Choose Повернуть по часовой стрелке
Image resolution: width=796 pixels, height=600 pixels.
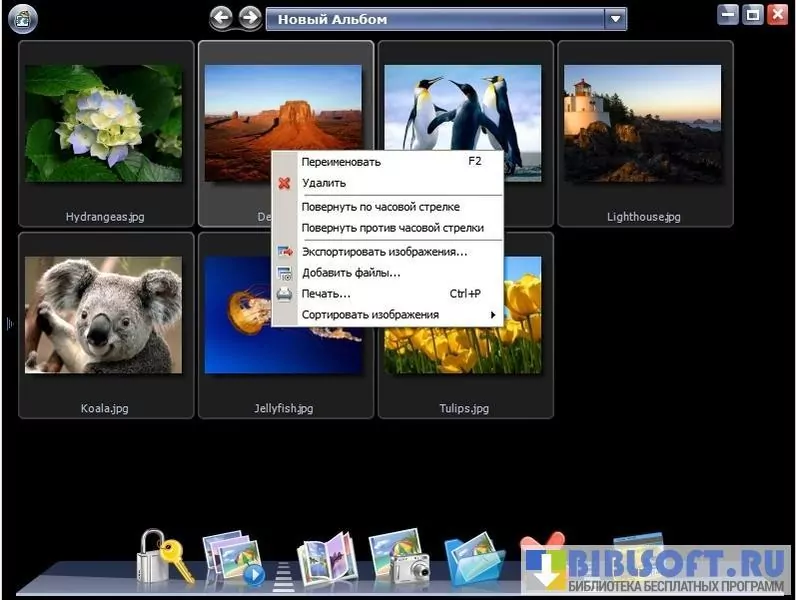(381, 207)
